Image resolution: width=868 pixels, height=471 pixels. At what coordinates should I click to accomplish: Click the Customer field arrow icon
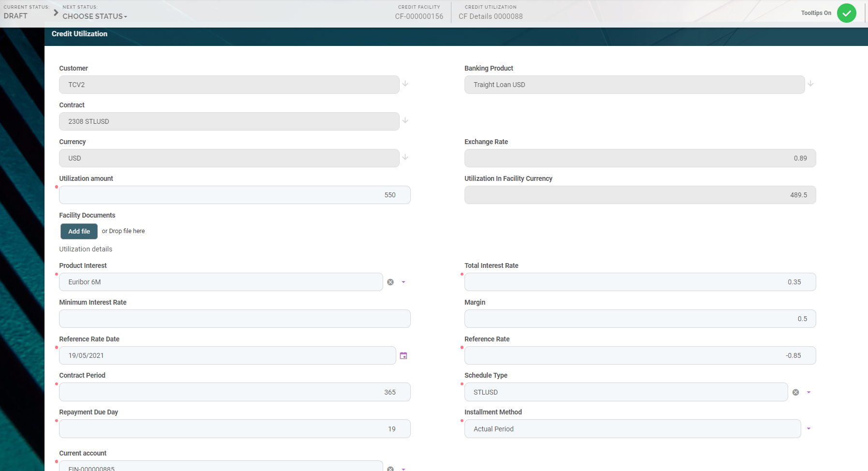pyautogui.click(x=405, y=84)
